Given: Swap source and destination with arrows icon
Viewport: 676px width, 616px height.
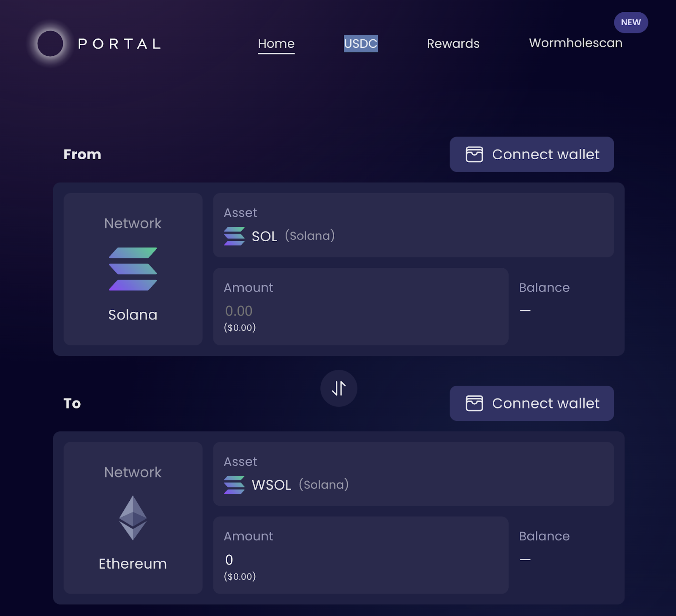Looking at the screenshot, I should pyautogui.click(x=339, y=388).
